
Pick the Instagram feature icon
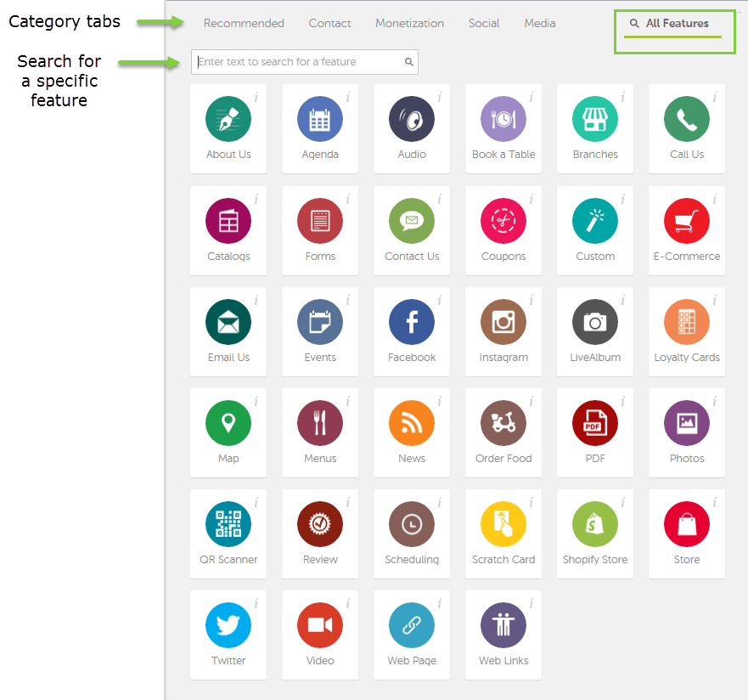click(503, 322)
